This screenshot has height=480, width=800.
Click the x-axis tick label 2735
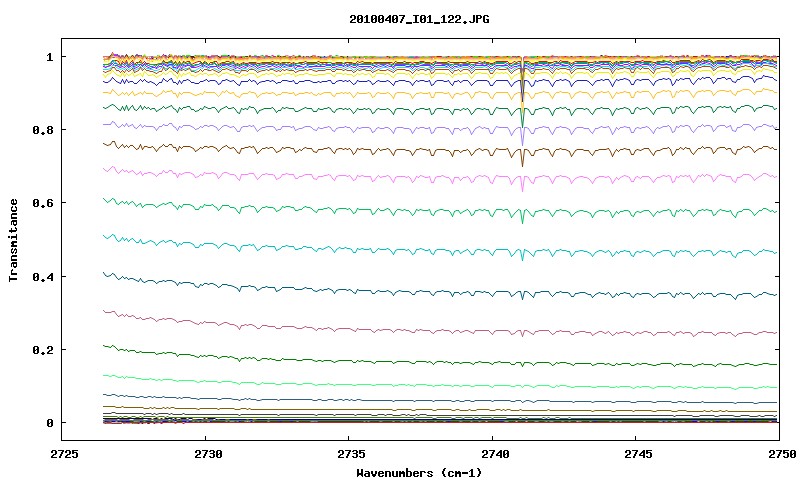pyautogui.click(x=351, y=454)
